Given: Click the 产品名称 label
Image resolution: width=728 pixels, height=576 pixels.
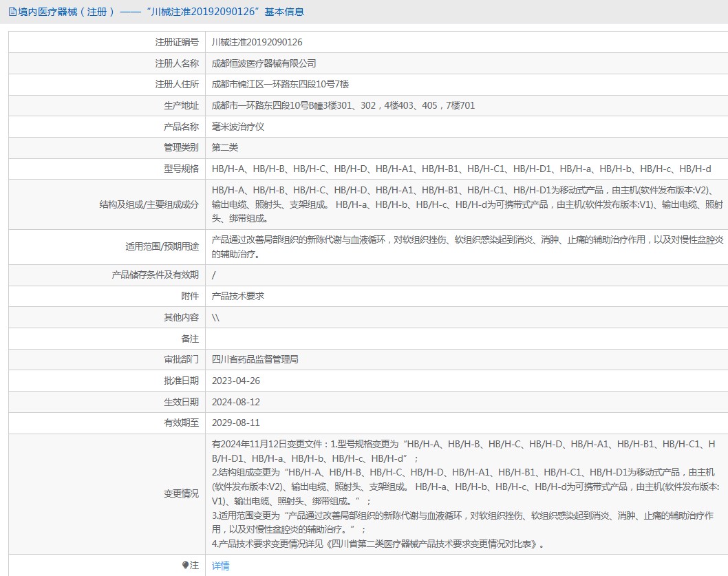Looking at the screenshot, I should (x=181, y=127).
